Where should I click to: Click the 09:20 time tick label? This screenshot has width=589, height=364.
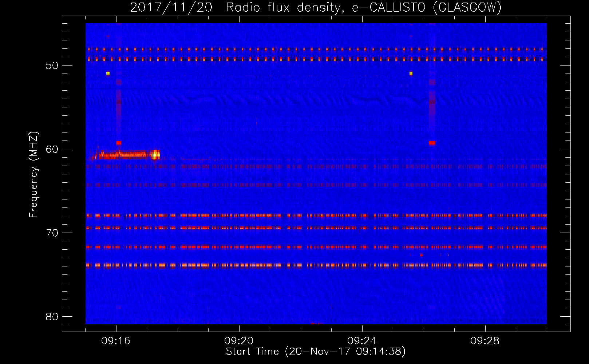click(239, 341)
